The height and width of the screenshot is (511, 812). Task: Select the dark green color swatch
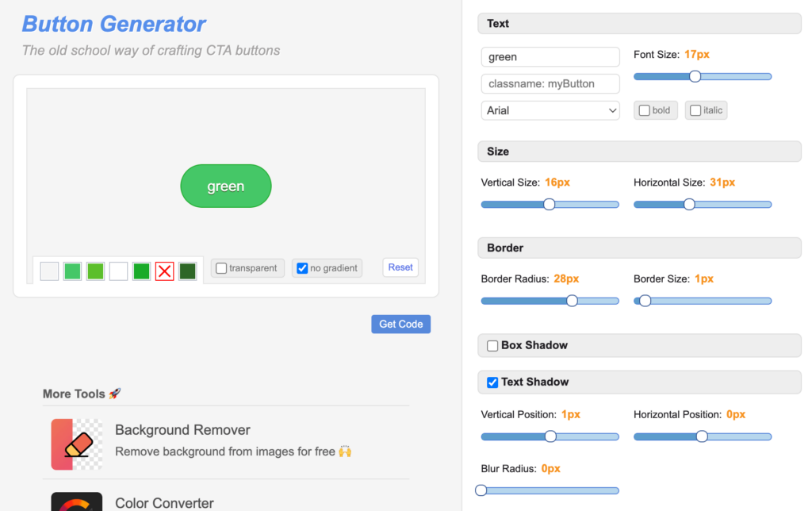(x=187, y=271)
